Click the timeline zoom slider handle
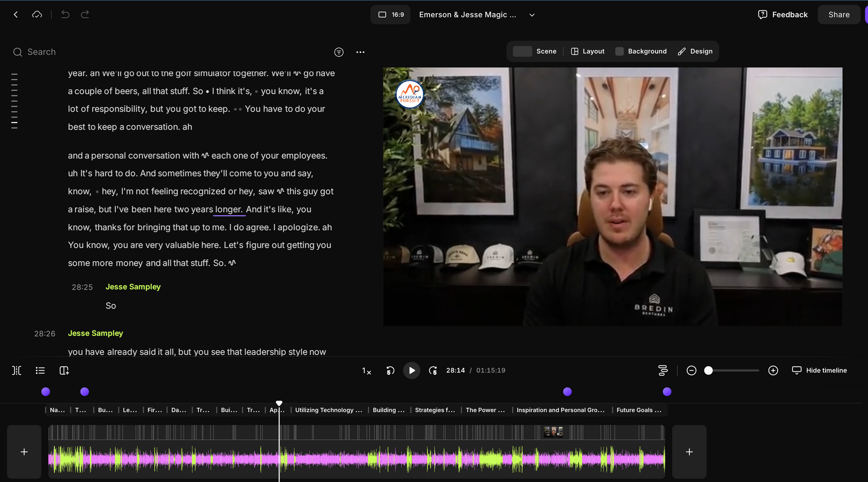This screenshot has width=868, height=482. (x=708, y=371)
